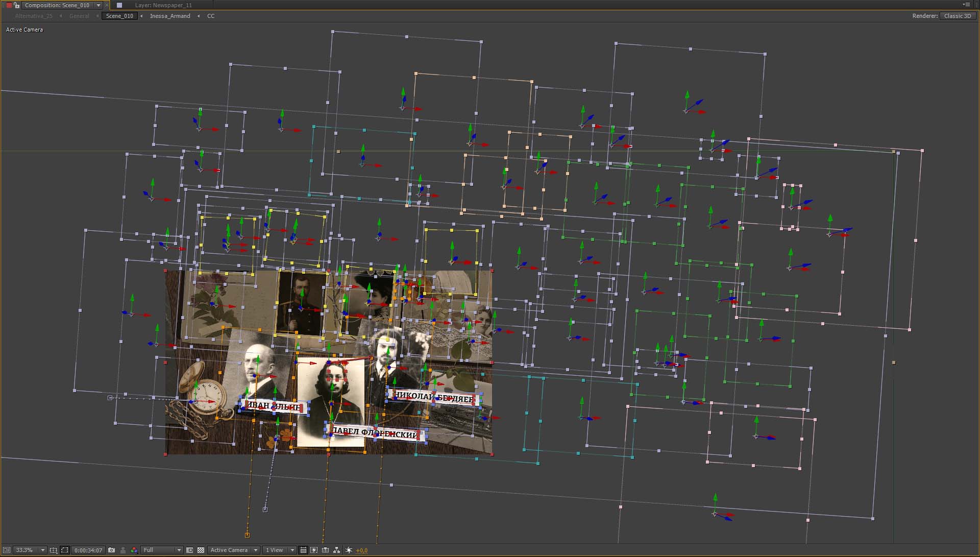Image resolution: width=980 pixels, height=557 pixels.
Task: Open the 33.3% magnification dropdown
Action: point(30,550)
